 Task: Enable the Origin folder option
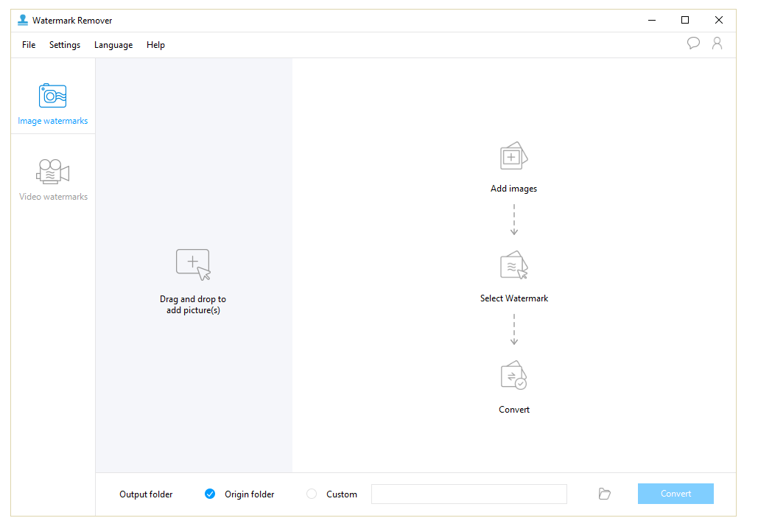pyautogui.click(x=210, y=494)
